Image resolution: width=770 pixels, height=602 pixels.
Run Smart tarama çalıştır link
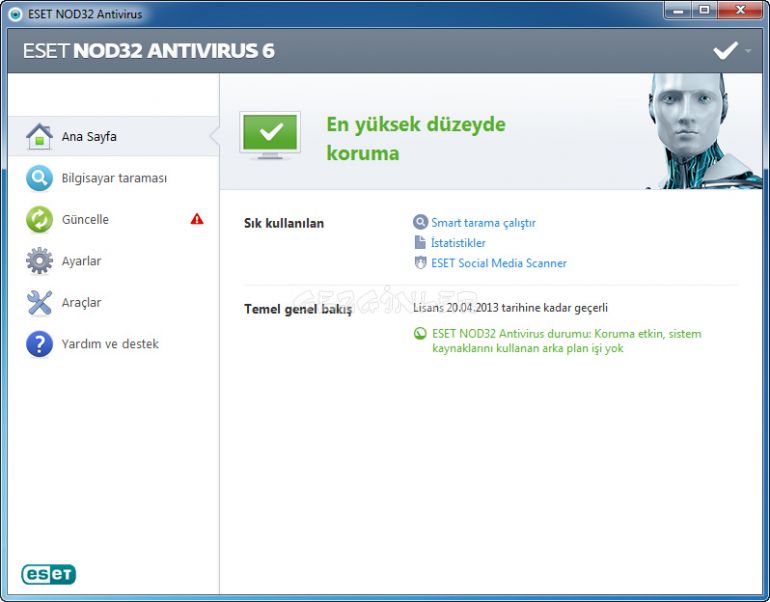483,223
